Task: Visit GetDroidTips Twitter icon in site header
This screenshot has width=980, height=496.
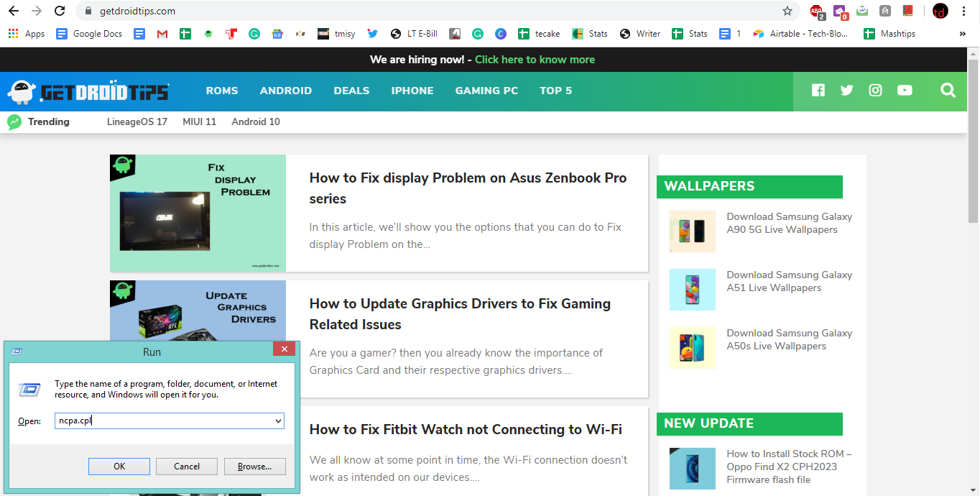Action: click(x=847, y=90)
